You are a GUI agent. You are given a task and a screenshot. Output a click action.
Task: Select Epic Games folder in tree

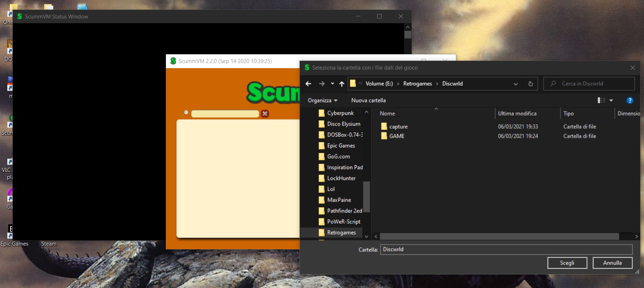[337, 146]
